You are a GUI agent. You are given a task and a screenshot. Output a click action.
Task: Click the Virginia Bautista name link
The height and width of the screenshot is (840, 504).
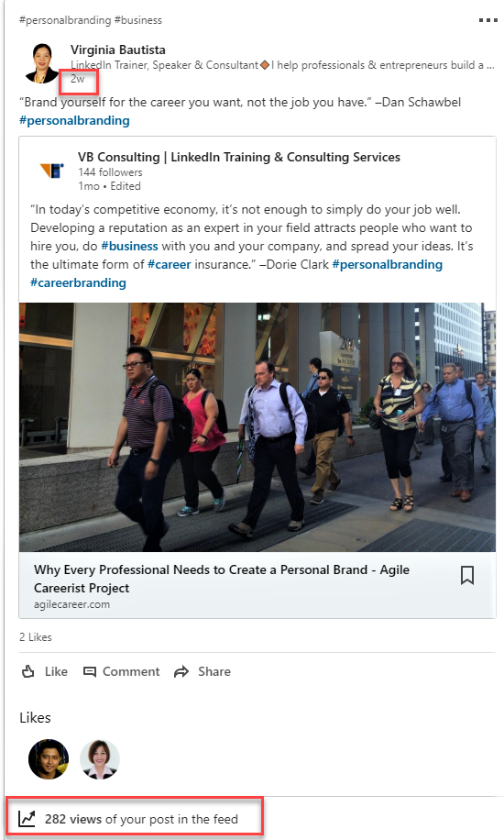click(x=118, y=50)
